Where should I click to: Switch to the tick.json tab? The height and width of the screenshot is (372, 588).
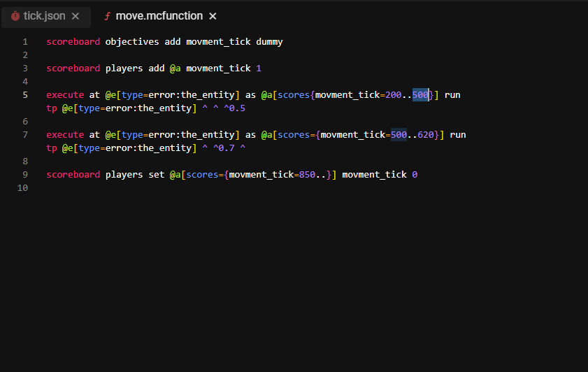tap(45, 16)
